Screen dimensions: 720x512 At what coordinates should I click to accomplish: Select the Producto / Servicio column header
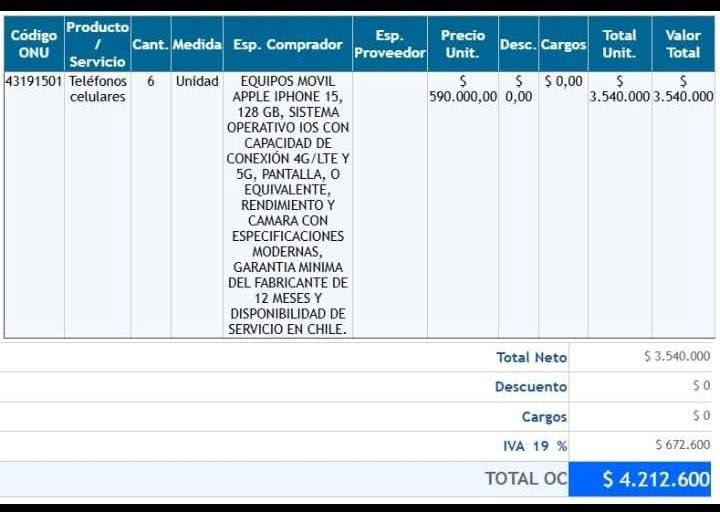pyautogui.click(x=97, y=44)
